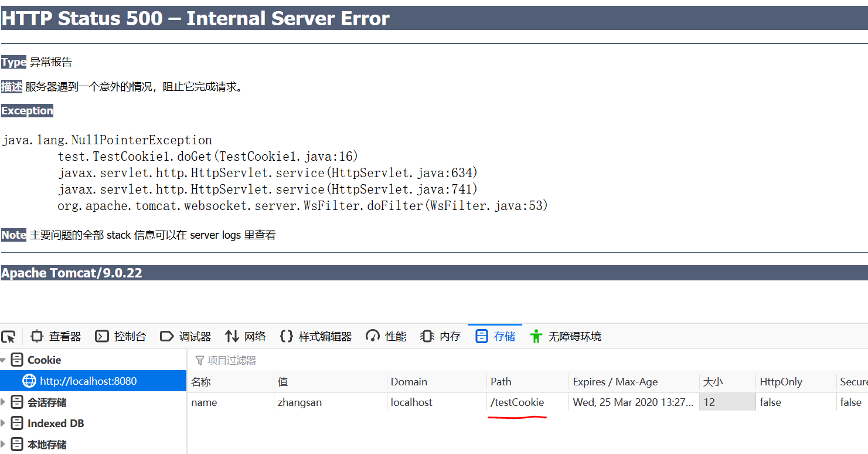Image resolution: width=868 pixels, height=454 pixels.
Task: Expand the 会话存储 tree node arrow
Action: pyautogui.click(x=4, y=402)
